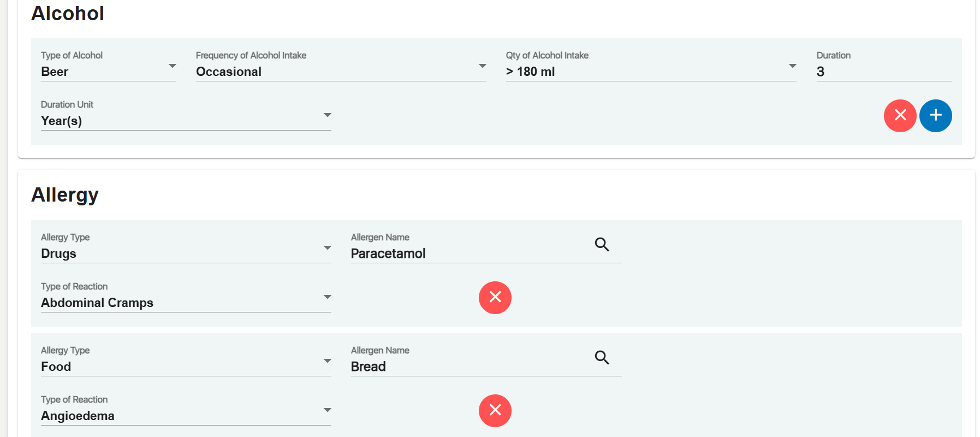980x437 pixels.
Task: Click the Beer alcohol type value
Action: point(55,72)
